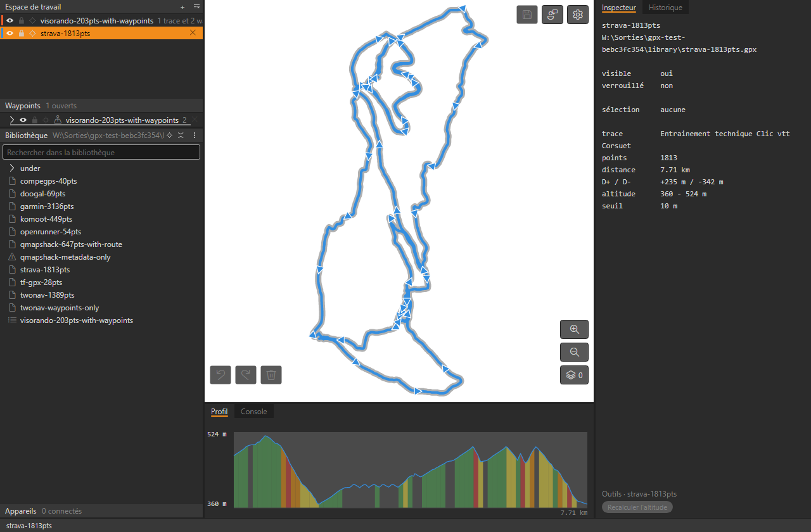The image size is (811, 532).
Task: Collapse all library folders icon
Action: 181,136
